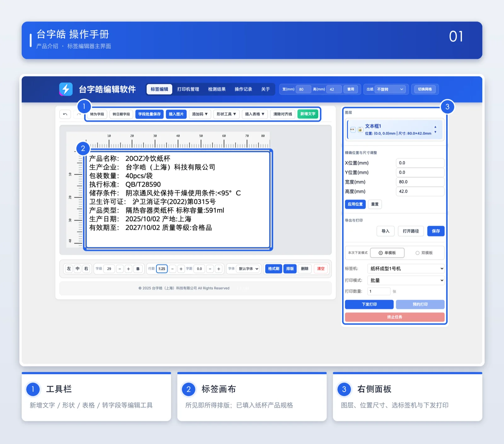
Task: Click 新增文字 green button
Action: [308, 114]
